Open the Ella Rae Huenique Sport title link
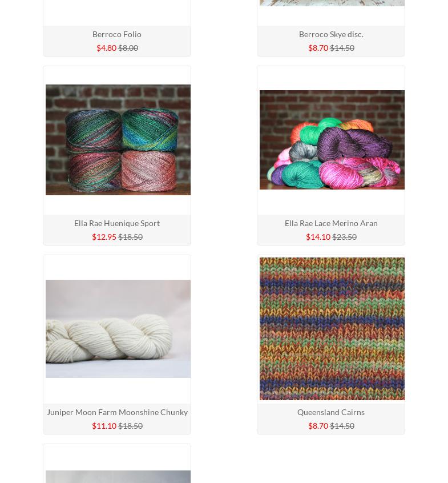The width and height of the screenshot is (448, 483). [116, 223]
